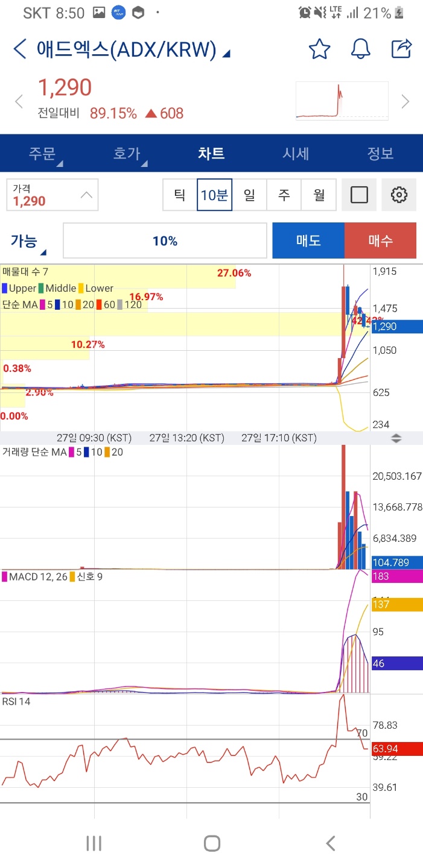This screenshot has width=423, height=868.
Task: Tap 매도 sell button
Action: (x=308, y=241)
